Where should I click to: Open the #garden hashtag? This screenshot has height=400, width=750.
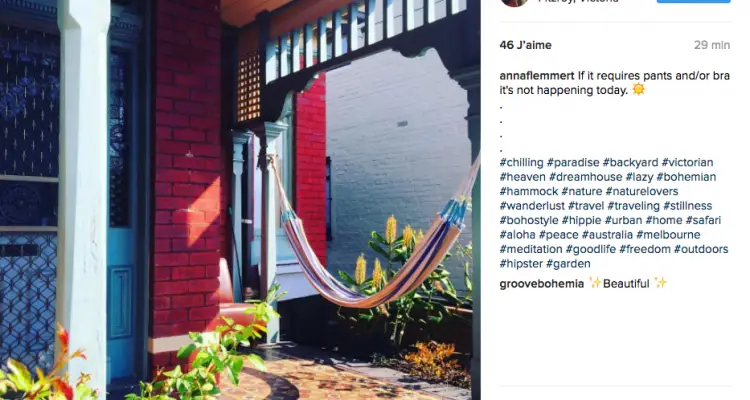click(x=568, y=264)
